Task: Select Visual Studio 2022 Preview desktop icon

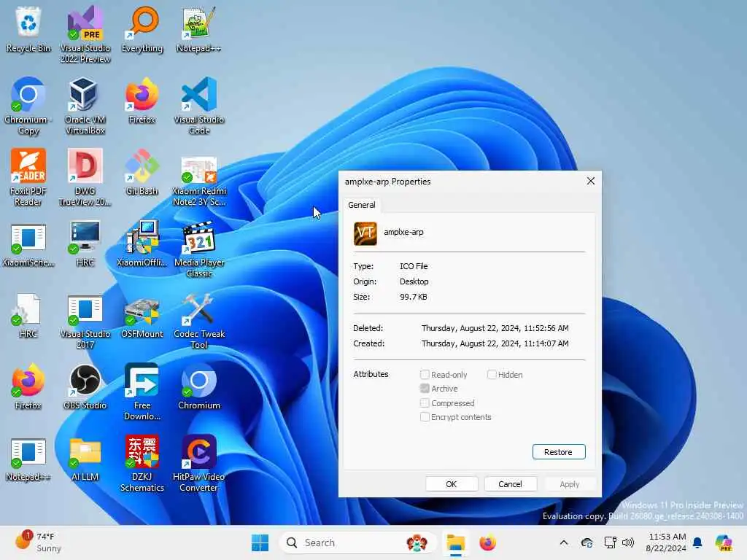Action: coord(85,34)
